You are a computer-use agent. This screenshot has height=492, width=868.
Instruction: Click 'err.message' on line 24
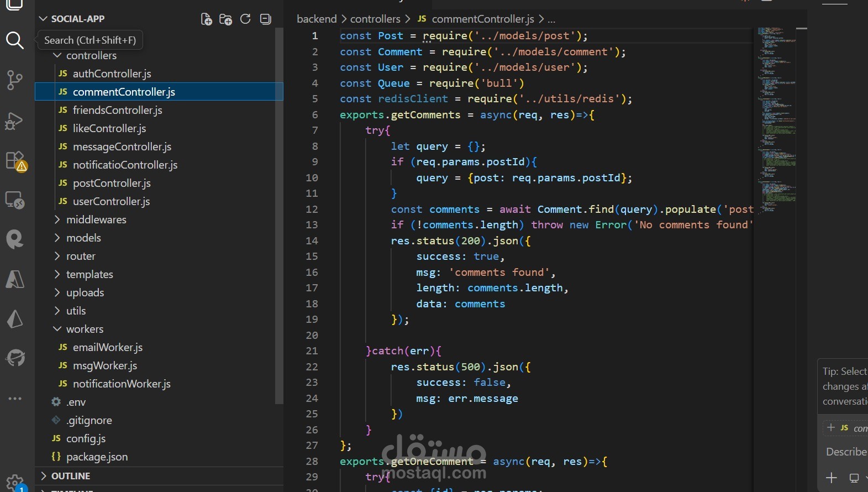pyautogui.click(x=483, y=399)
